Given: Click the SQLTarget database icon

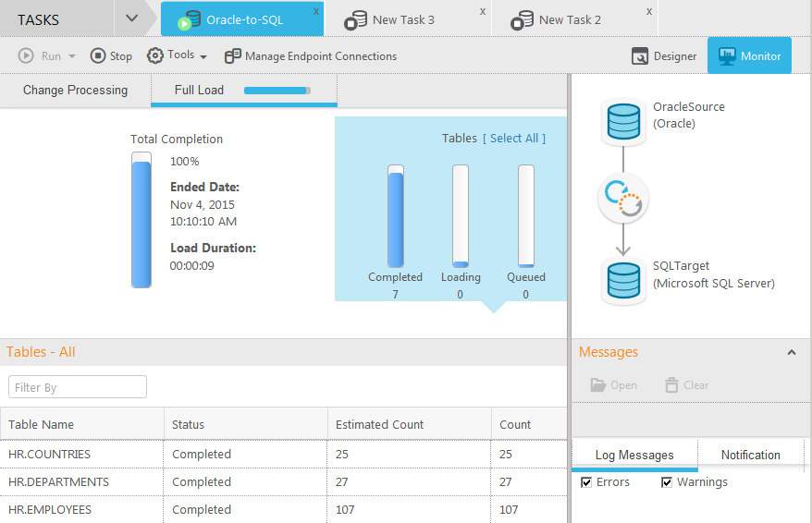Looking at the screenshot, I should click(623, 281).
